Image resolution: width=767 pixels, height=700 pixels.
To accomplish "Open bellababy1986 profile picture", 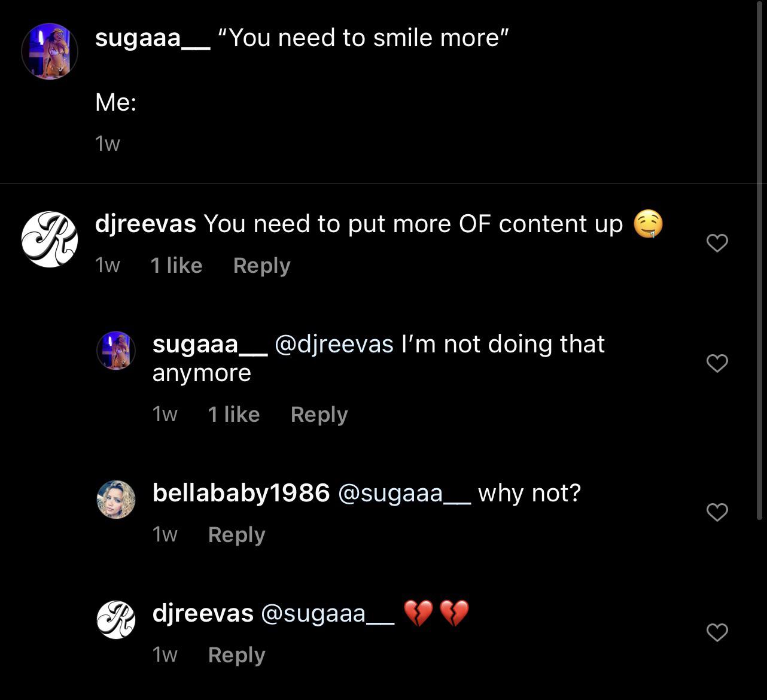I will [x=116, y=499].
